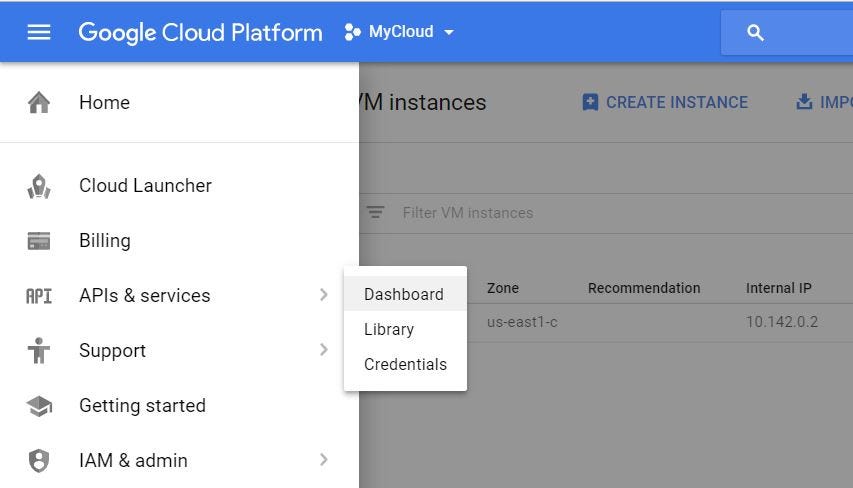Click the Home house icon
853x488 pixels.
[39, 102]
